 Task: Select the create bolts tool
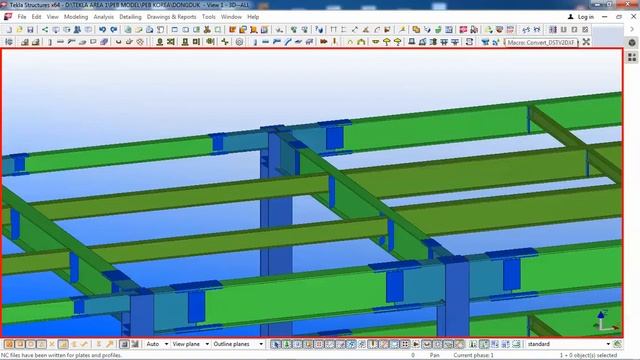pos(118,42)
